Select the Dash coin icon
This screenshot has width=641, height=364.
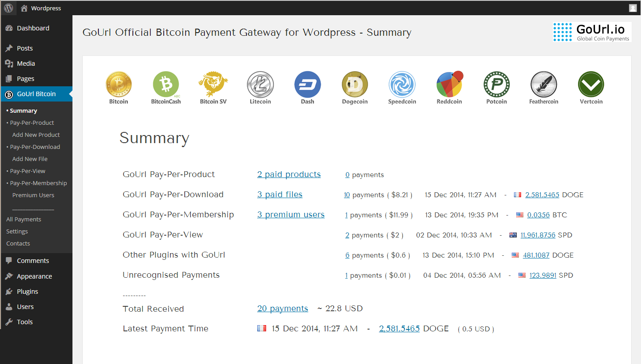point(307,85)
